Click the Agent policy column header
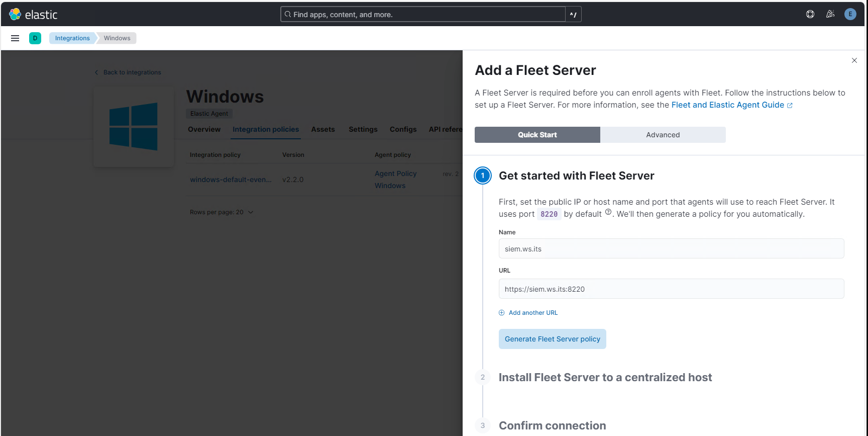 (393, 155)
